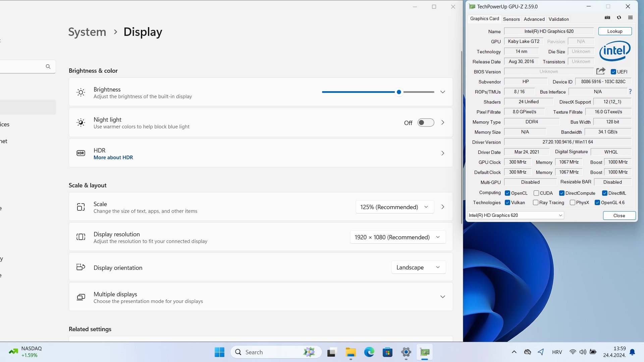Click the GPU-Z refresh icon
Screen dimensions: 644x362
click(x=619, y=18)
